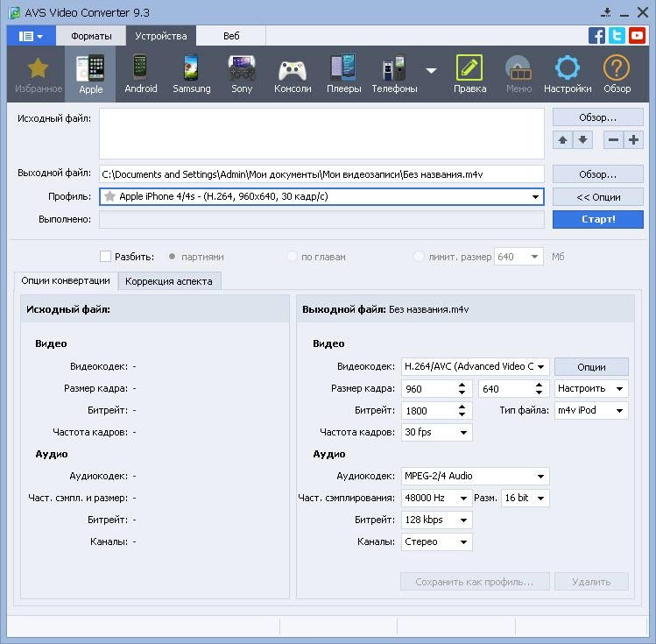
Task: Add source file with plus button
Action: [x=633, y=140]
